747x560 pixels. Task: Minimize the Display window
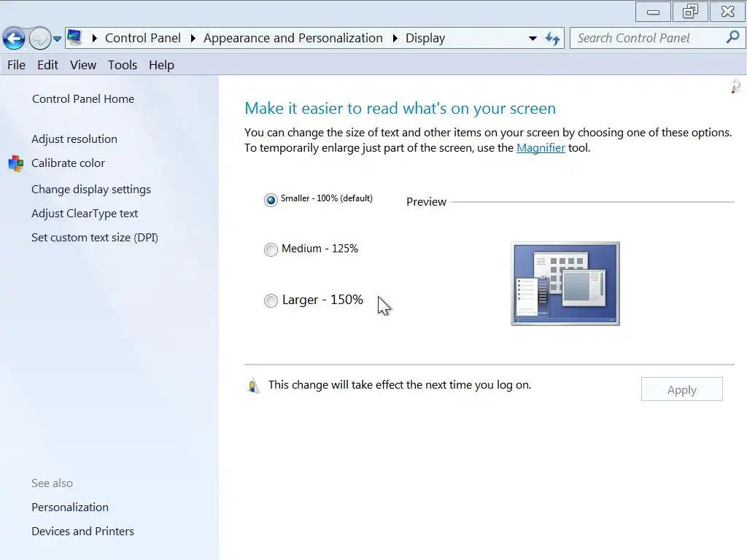(653, 12)
